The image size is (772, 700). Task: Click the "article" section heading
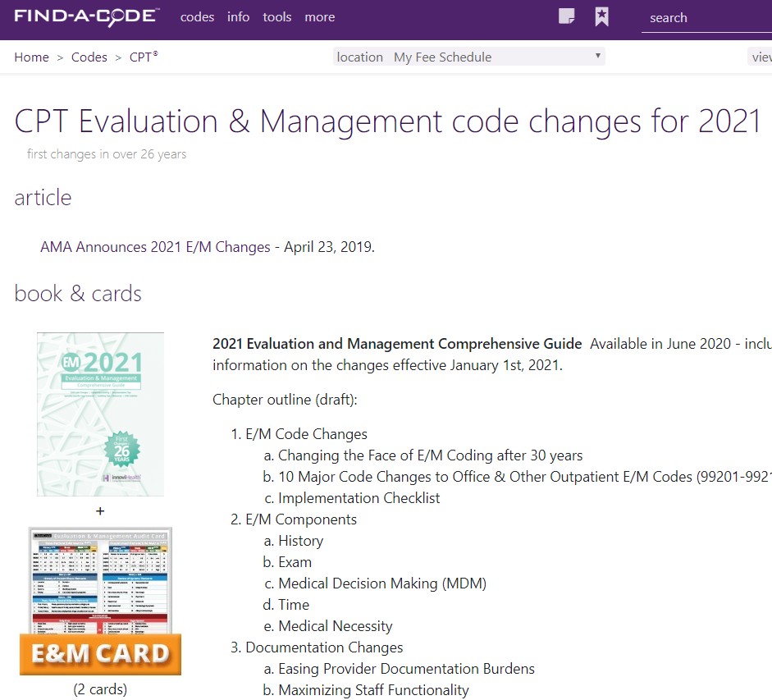pos(43,198)
